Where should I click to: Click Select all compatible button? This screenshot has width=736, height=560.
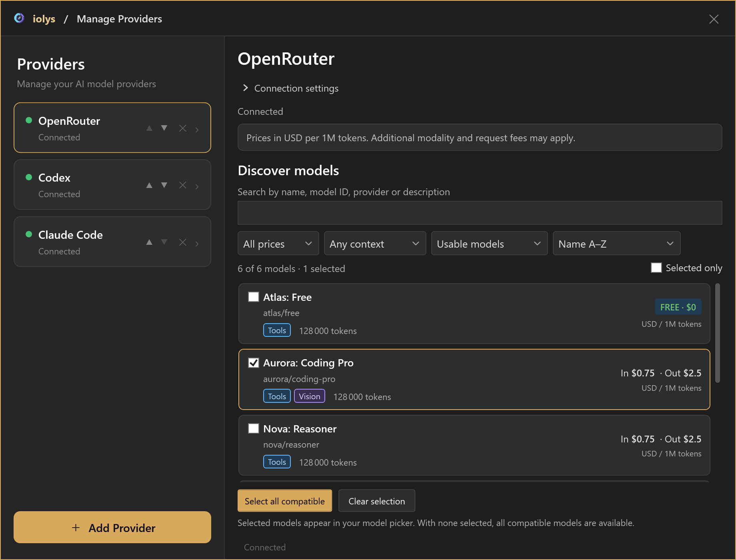(285, 501)
